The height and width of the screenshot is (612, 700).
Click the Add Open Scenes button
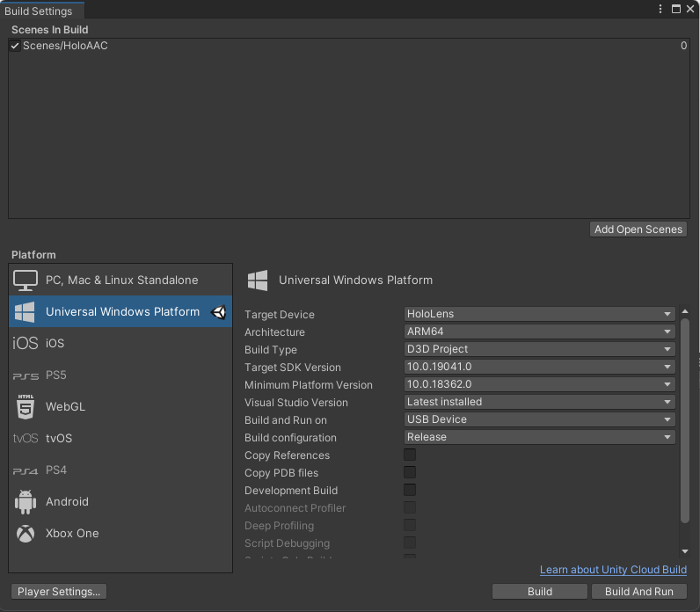pos(638,229)
